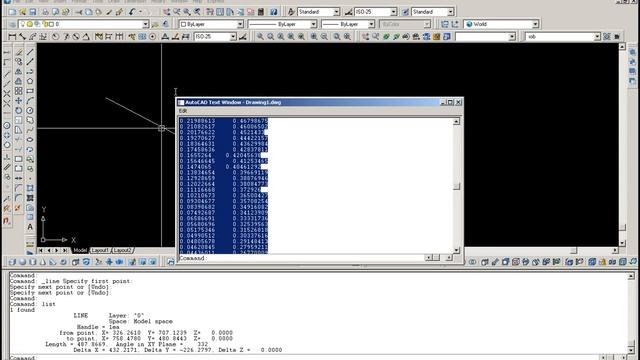Click Command input in Text Window
The height and width of the screenshot is (360, 640).
[301, 258]
